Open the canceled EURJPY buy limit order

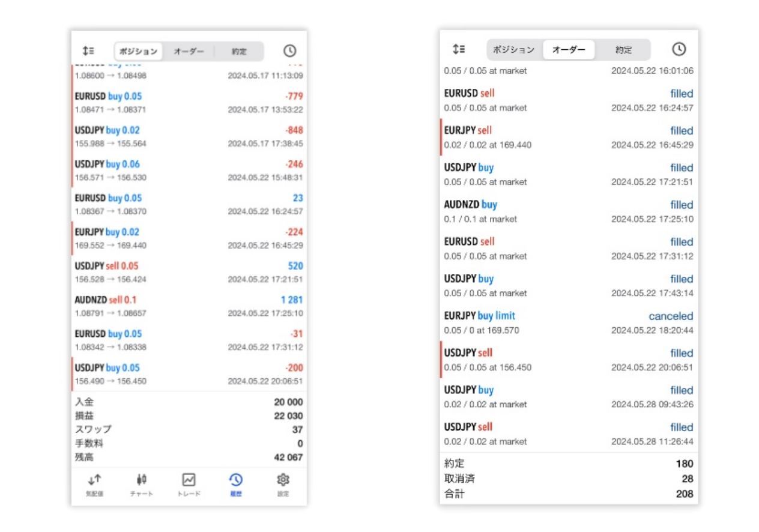coord(568,323)
